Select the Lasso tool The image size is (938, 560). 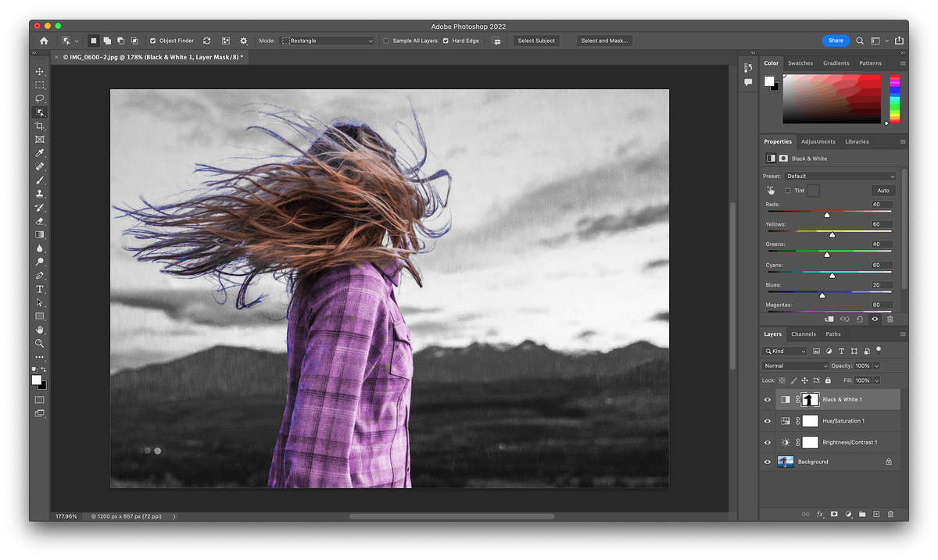(x=40, y=98)
